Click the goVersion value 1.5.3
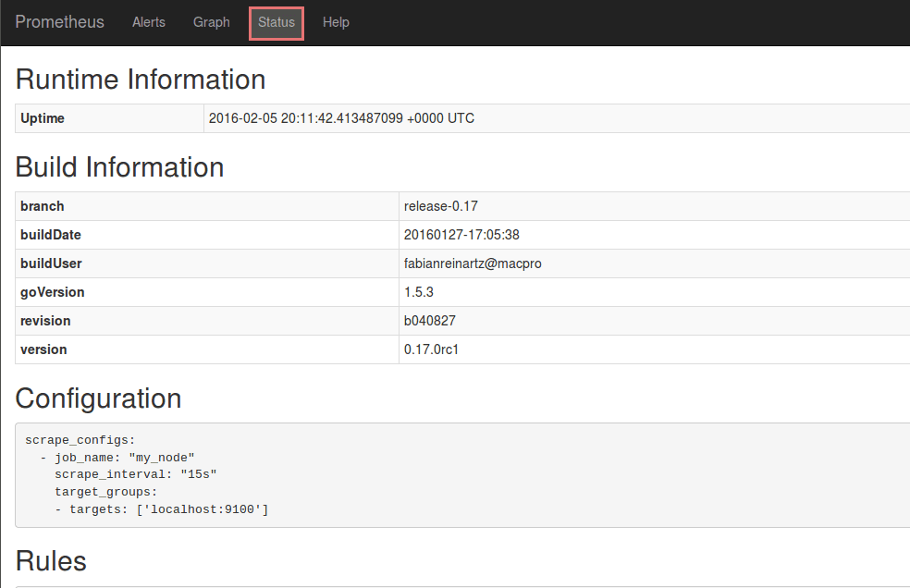The height and width of the screenshot is (588, 910). click(x=419, y=292)
